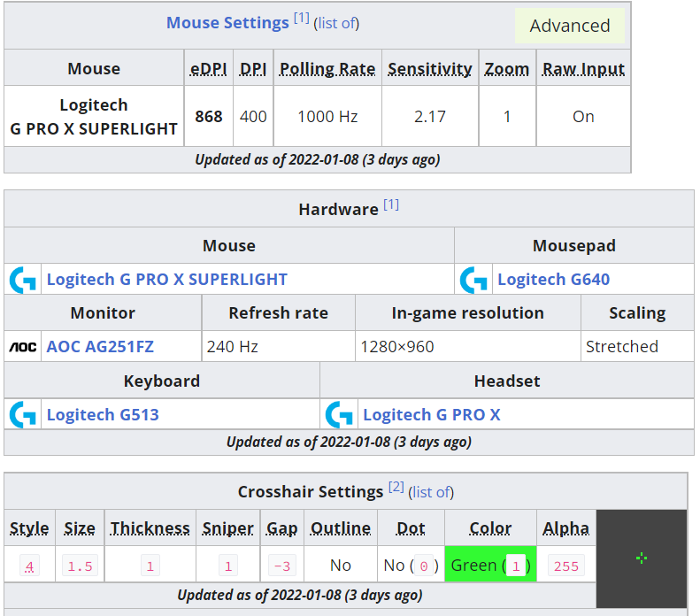This screenshot has height=616, width=700.
Task: Click the Thickness column header
Action: click(x=150, y=528)
